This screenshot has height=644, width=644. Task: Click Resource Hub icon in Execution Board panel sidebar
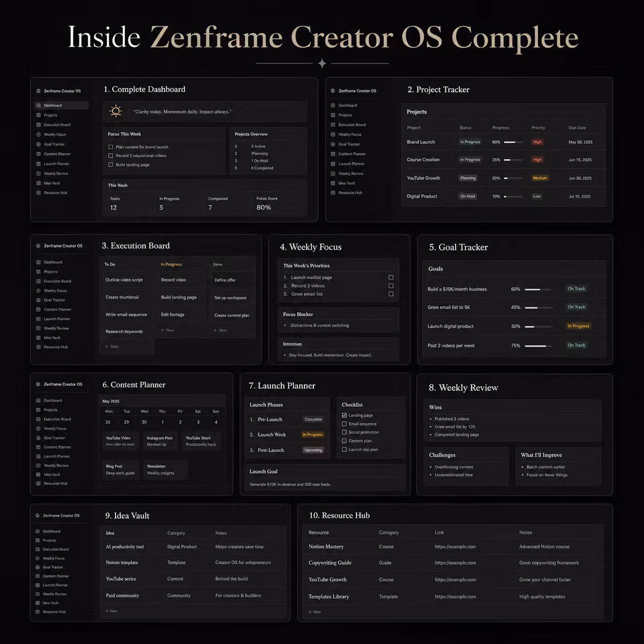(39, 347)
